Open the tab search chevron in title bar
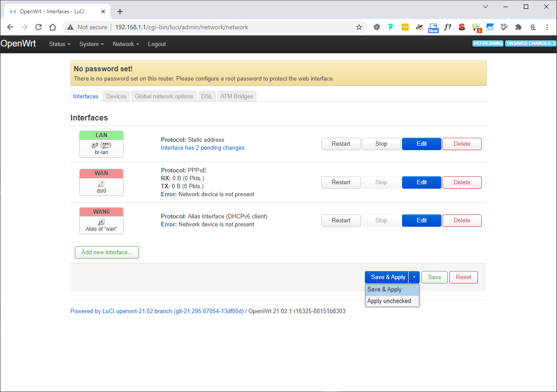This screenshot has width=557, height=392. coord(485,7)
